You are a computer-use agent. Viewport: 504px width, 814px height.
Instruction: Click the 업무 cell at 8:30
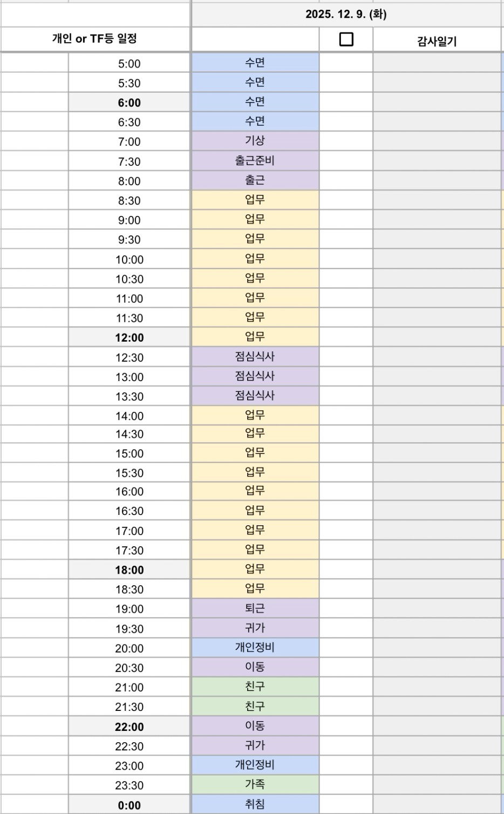click(255, 200)
